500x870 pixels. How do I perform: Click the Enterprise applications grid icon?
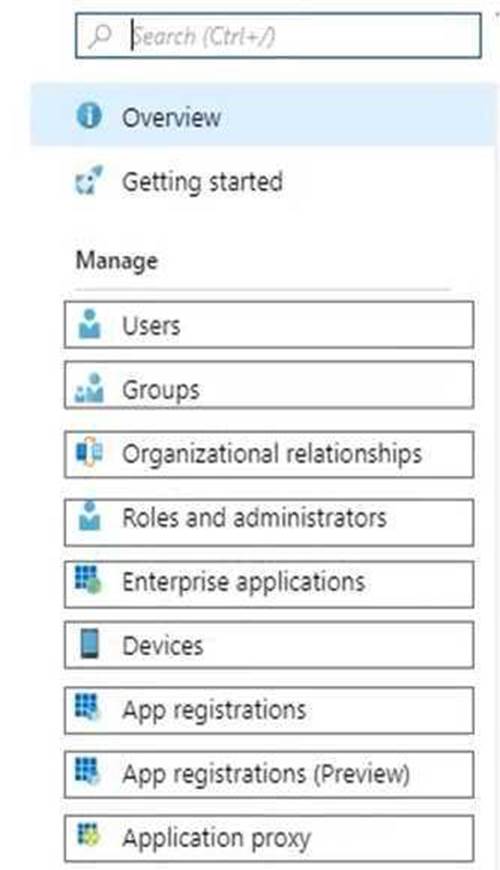(88, 580)
